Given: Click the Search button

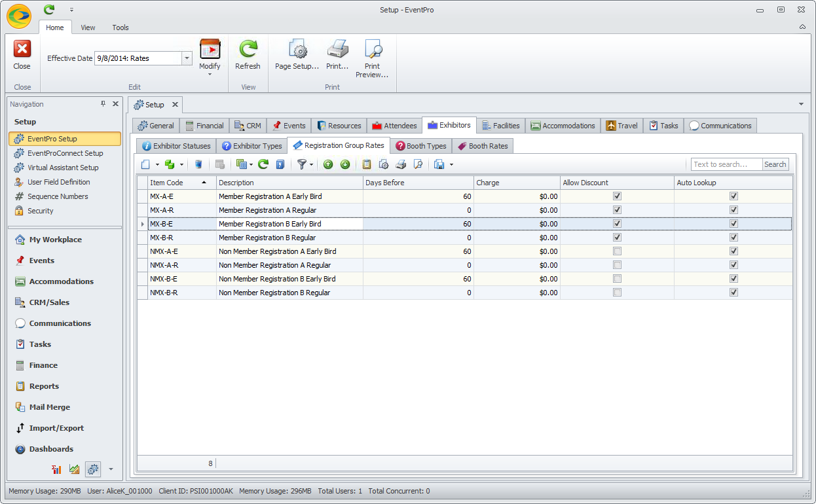Looking at the screenshot, I should (x=775, y=164).
